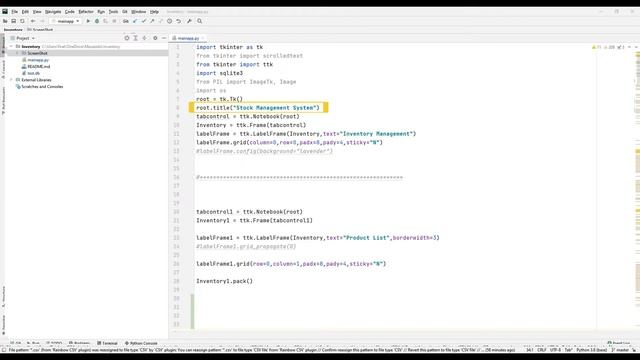
Task: Open the Window menu
Action: pos(138,12)
